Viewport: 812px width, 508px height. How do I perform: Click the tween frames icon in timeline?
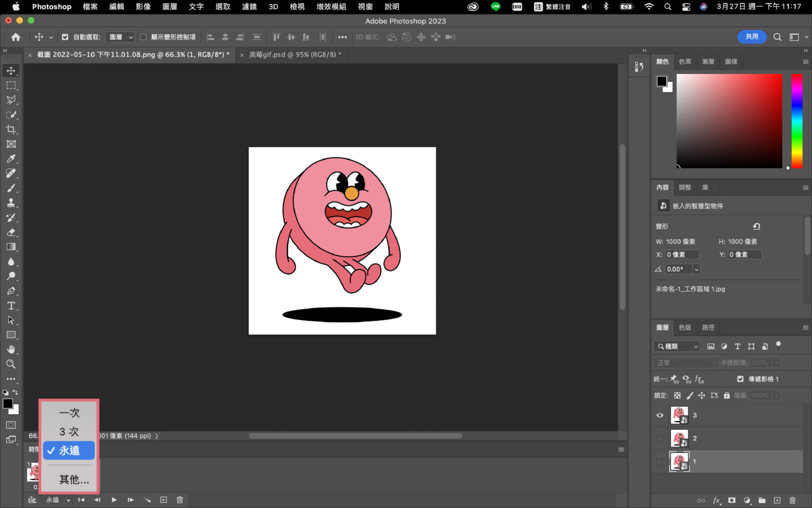147,500
